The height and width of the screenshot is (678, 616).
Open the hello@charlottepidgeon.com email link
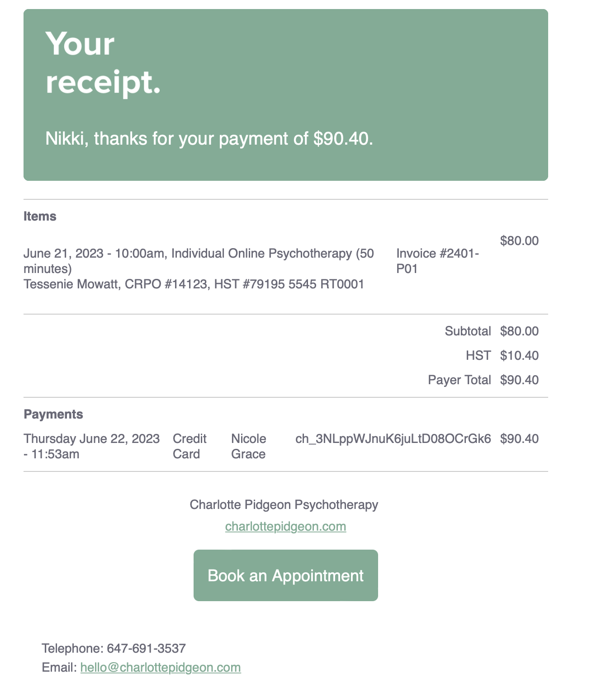[160, 668]
